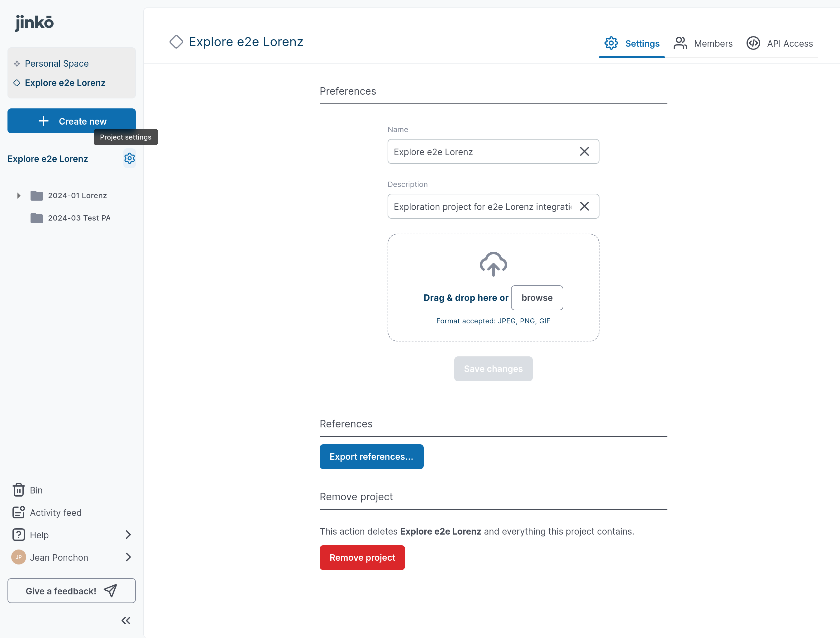Click the red Remove project button
This screenshot has height=638, width=840.
tap(362, 557)
